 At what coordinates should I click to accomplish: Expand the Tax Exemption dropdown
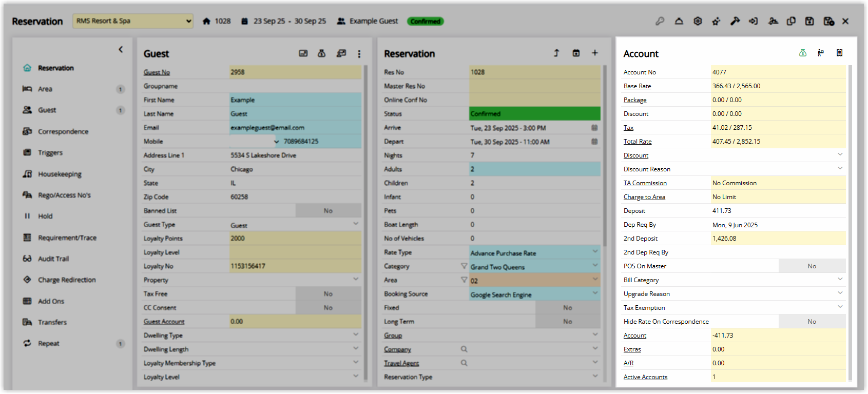click(840, 307)
